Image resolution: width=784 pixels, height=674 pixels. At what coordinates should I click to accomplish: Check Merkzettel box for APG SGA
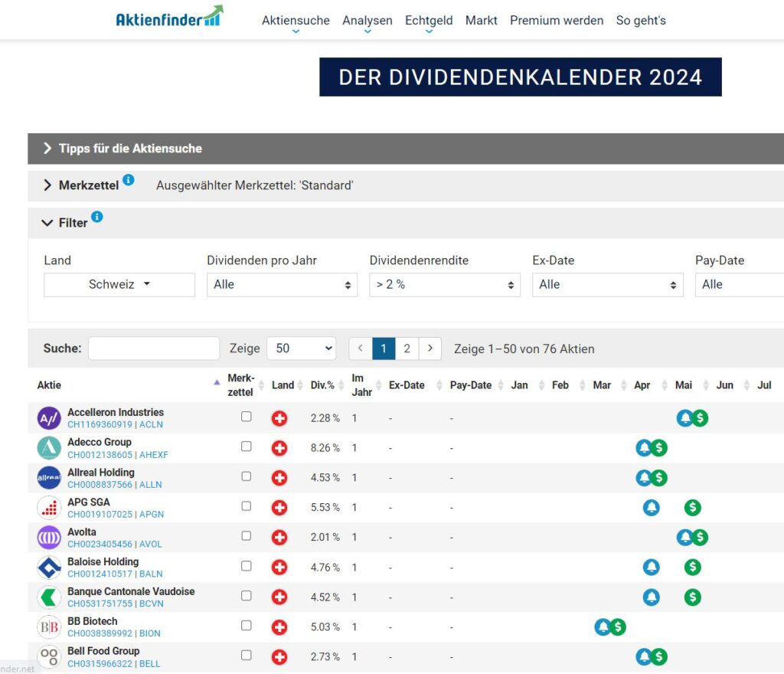click(x=246, y=506)
